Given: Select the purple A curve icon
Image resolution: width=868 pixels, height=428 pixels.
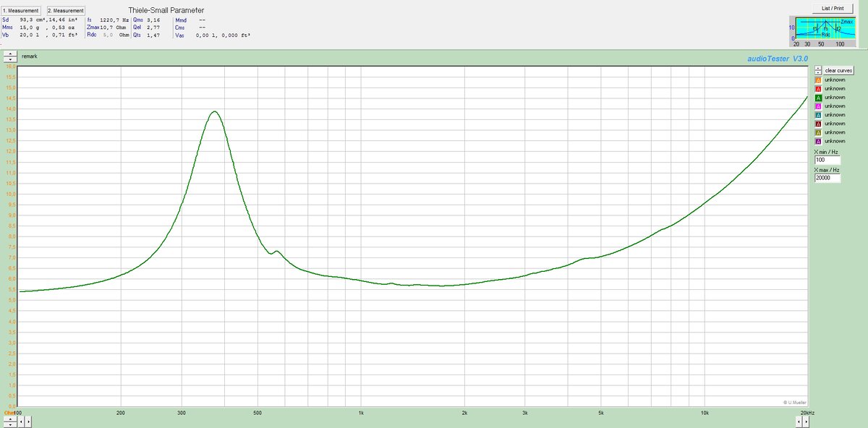Looking at the screenshot, I should [x=818, y=142].
